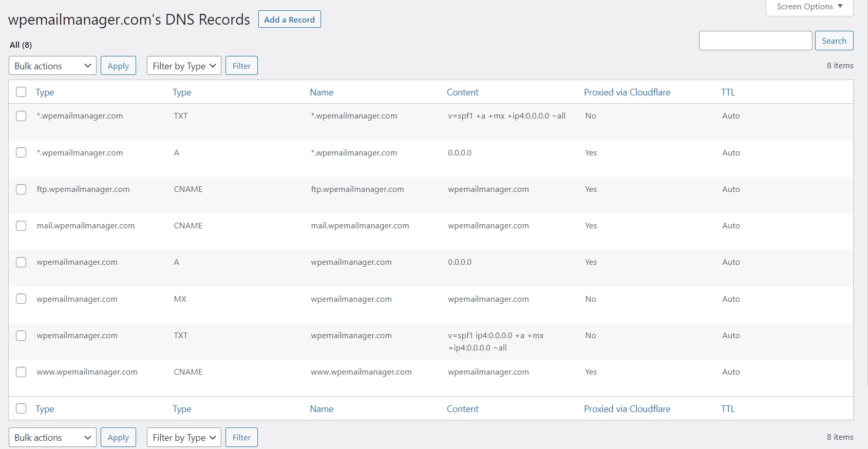Viewport: 868px width, 449px height.
Task: Sort by Proxied via Cloudflare header column
Action: (x=627, y=92)
